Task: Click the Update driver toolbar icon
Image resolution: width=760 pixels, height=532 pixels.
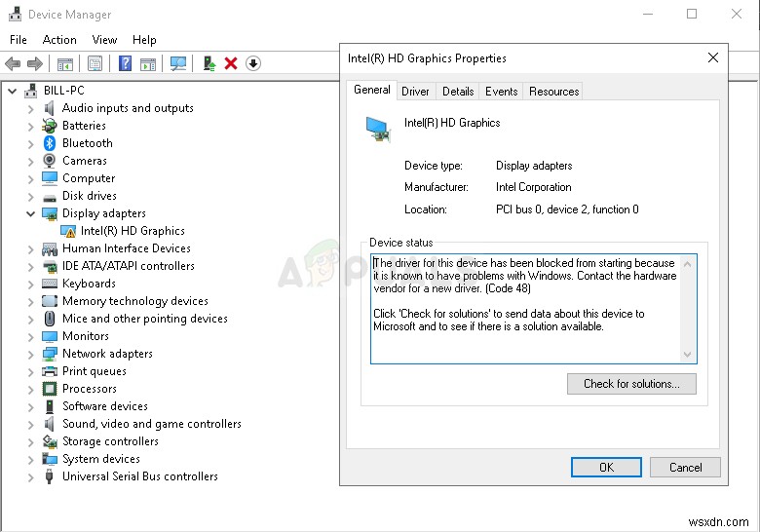Action: (209, 63)
